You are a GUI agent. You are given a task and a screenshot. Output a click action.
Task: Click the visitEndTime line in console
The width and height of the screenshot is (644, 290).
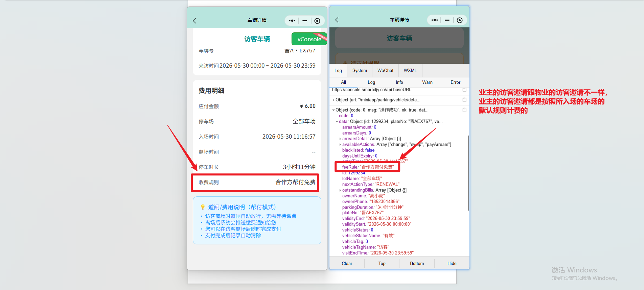click(x=378, y=253)
